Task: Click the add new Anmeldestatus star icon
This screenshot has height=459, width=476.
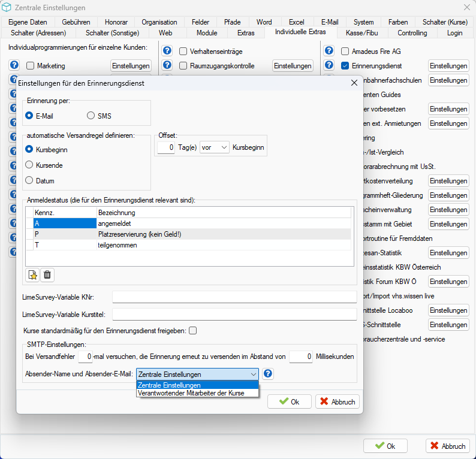Action: (x=32, y=275)
